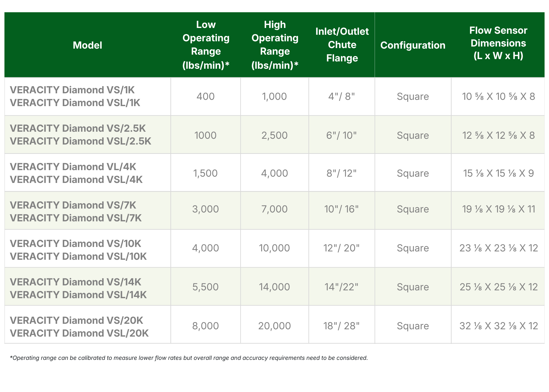Select dimensions 15 ⅛ X 15 ⅛ X 9

click(498, 173)
